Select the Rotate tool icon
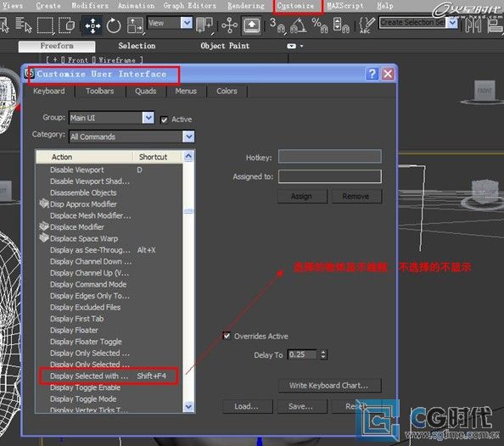 click(114, 25)
